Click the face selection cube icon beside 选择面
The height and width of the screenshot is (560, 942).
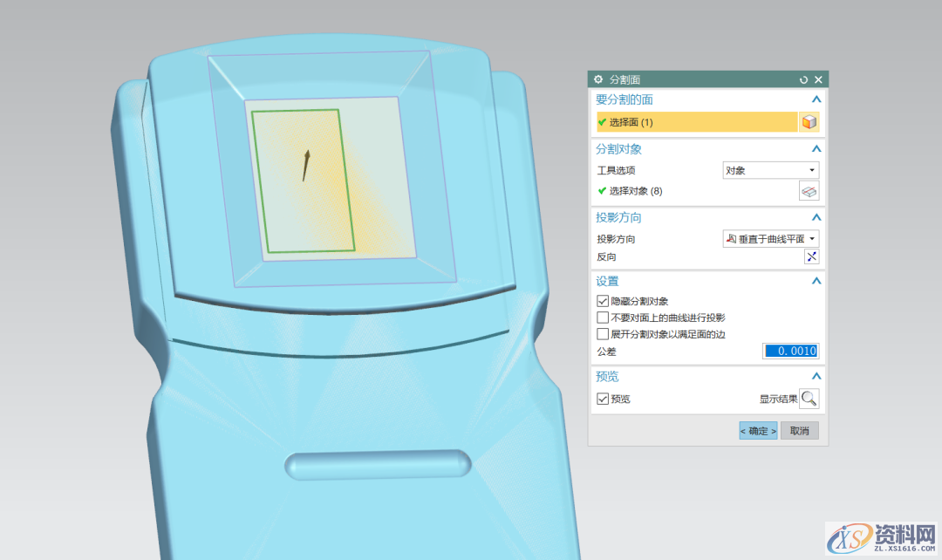coord(809,121)
